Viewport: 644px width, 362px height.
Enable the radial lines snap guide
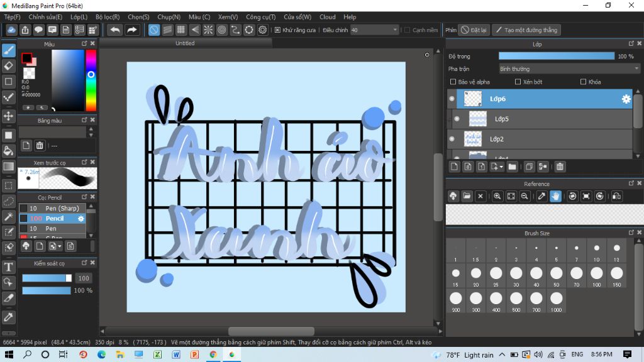pos(208,30)
